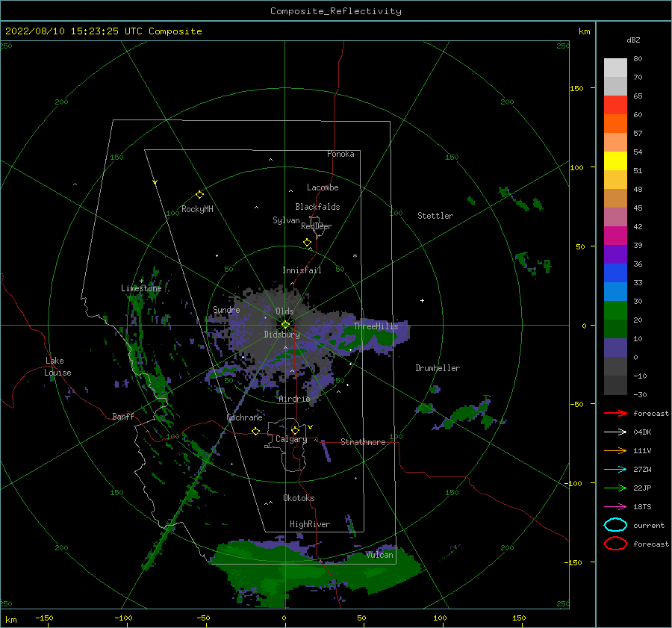The width and height of the screenshot is (672, 628).
Task: Click the red forecast arrow in legend
Action: click(615, 413)
